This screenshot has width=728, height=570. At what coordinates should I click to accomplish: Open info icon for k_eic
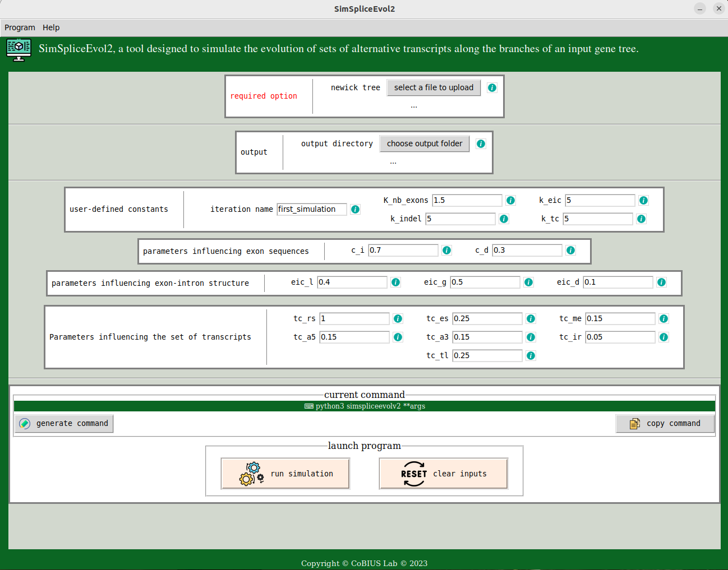[x=643, y=201]
